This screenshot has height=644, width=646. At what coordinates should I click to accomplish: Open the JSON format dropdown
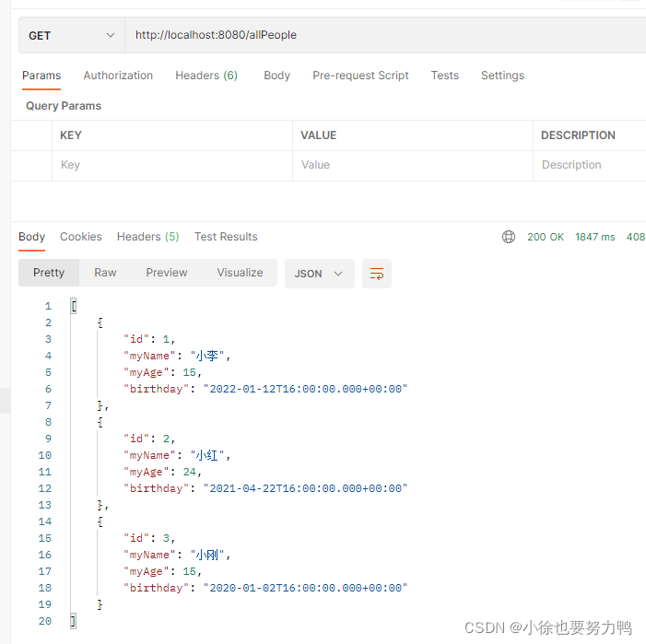coord(319,274)
